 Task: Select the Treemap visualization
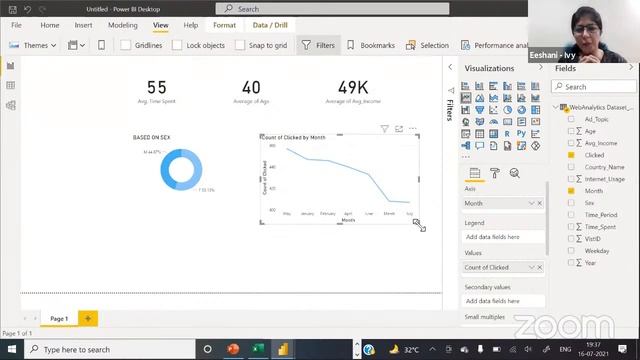(536, 110)
